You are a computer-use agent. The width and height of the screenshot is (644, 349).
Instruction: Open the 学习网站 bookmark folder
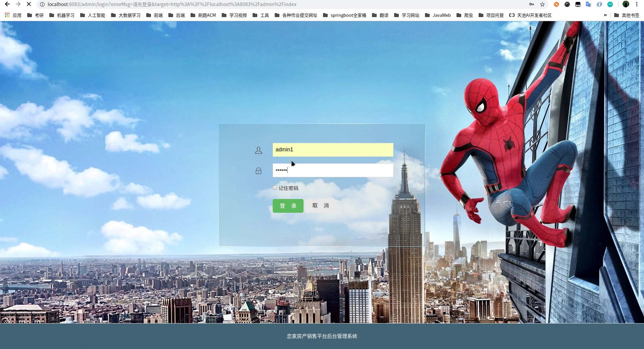407,15
